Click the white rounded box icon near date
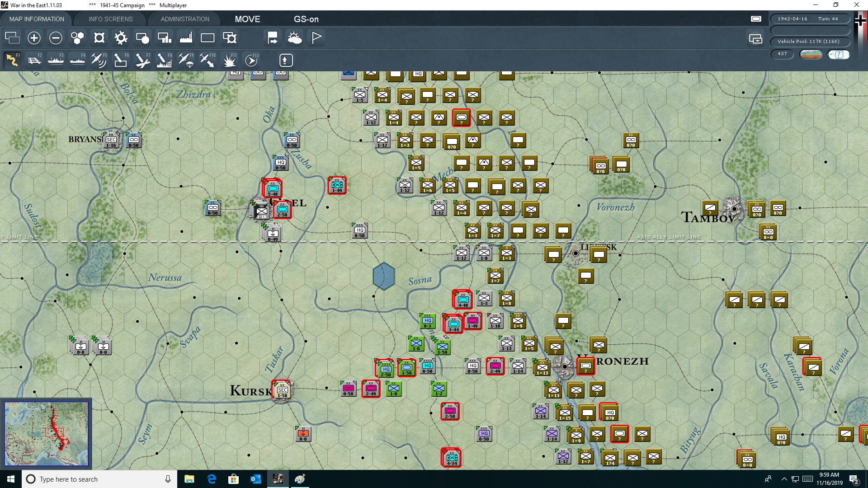The image size is (868, 488). coord(756,19)
